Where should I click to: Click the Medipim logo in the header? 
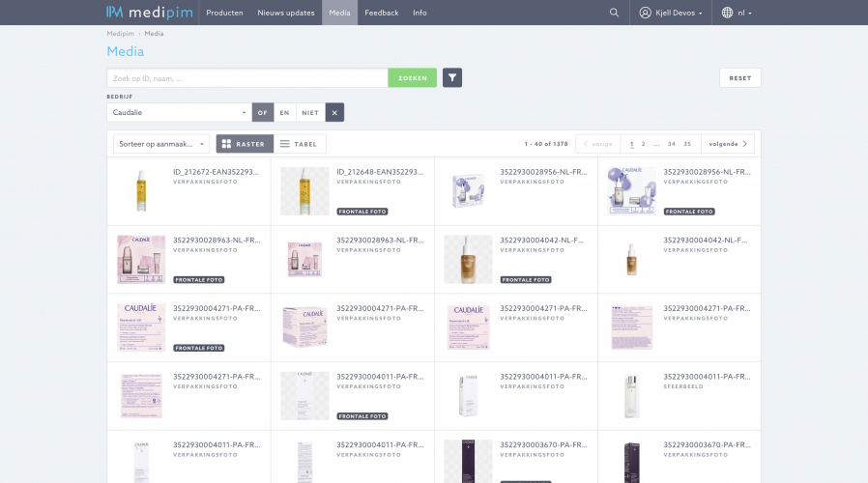pyautogui.click(x=150, y=13)
